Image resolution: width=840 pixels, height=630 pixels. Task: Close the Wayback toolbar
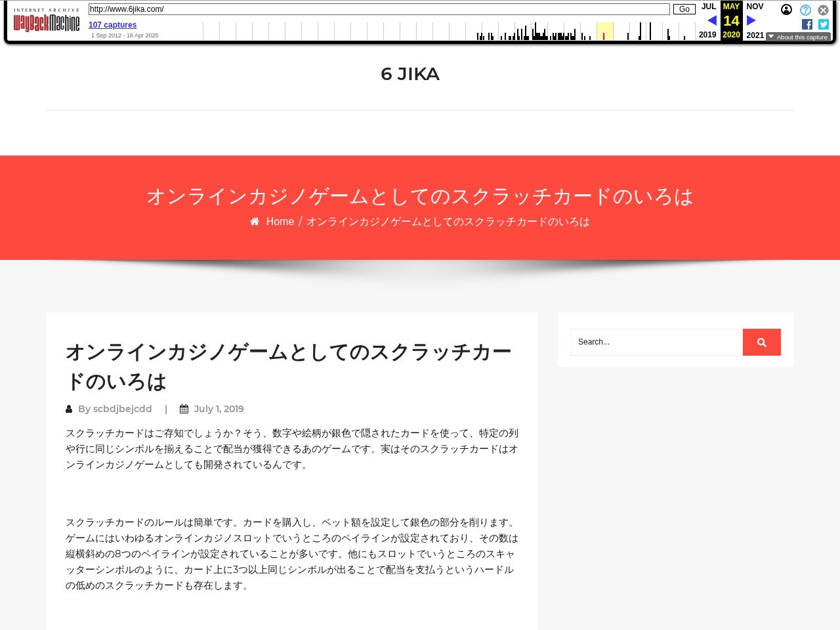[x=823, y=10]
